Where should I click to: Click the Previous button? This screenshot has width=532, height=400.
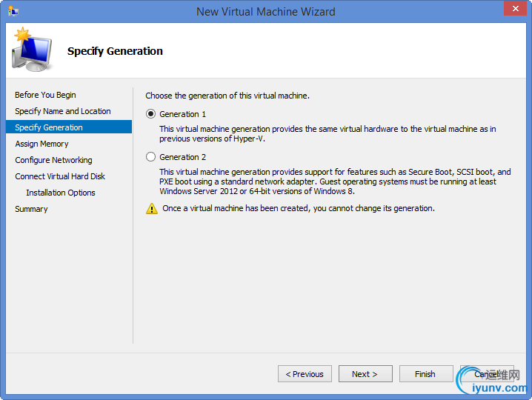point(305,374)
